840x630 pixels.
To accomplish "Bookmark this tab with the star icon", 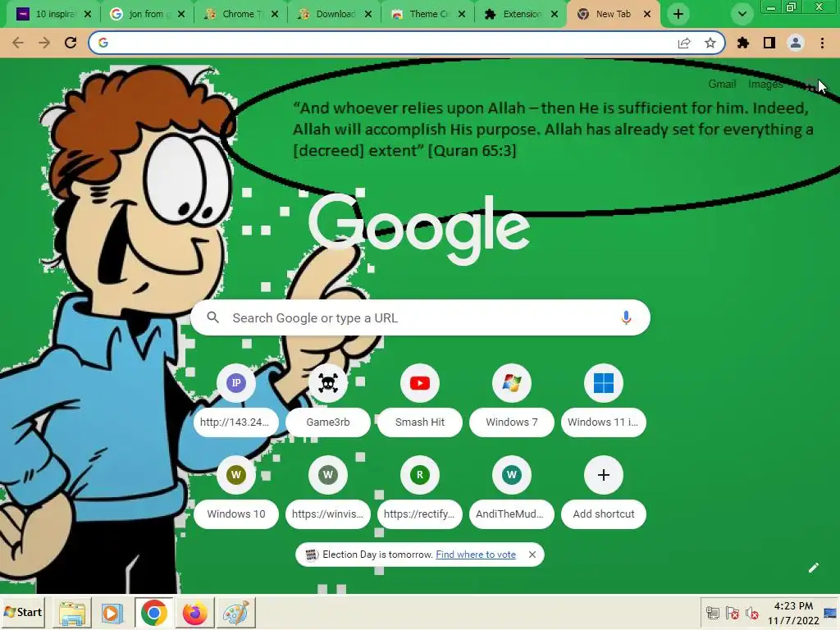I will pos(710,43).
